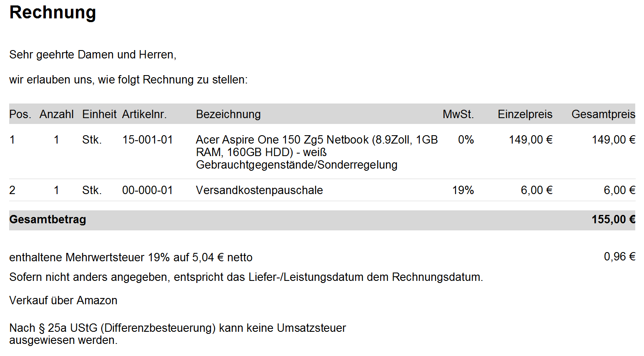
Task: Click the total amount 155,00 €
Action: click(x=613, y=220)
